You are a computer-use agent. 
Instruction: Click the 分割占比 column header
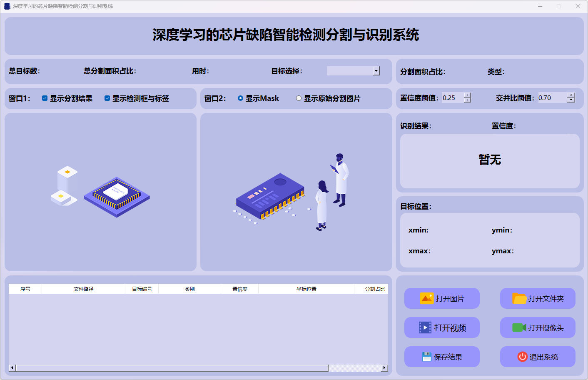click(x=371, y=289)
